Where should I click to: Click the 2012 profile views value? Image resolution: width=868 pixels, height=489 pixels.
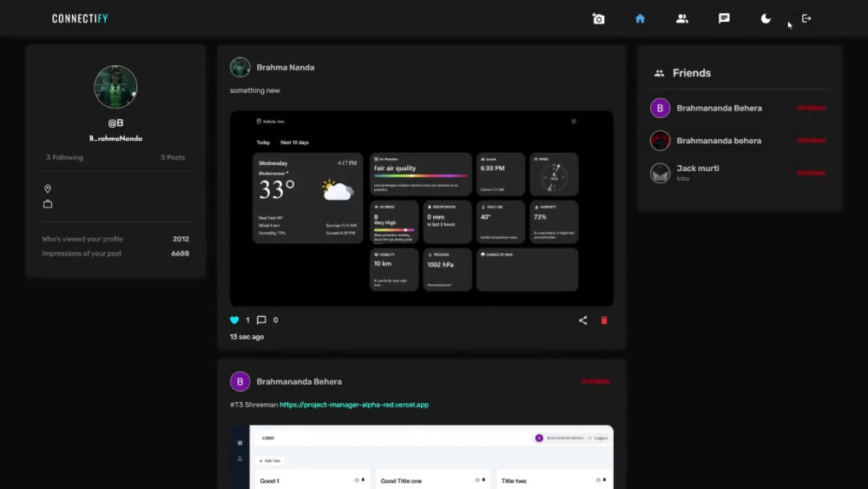coord(181,239)
